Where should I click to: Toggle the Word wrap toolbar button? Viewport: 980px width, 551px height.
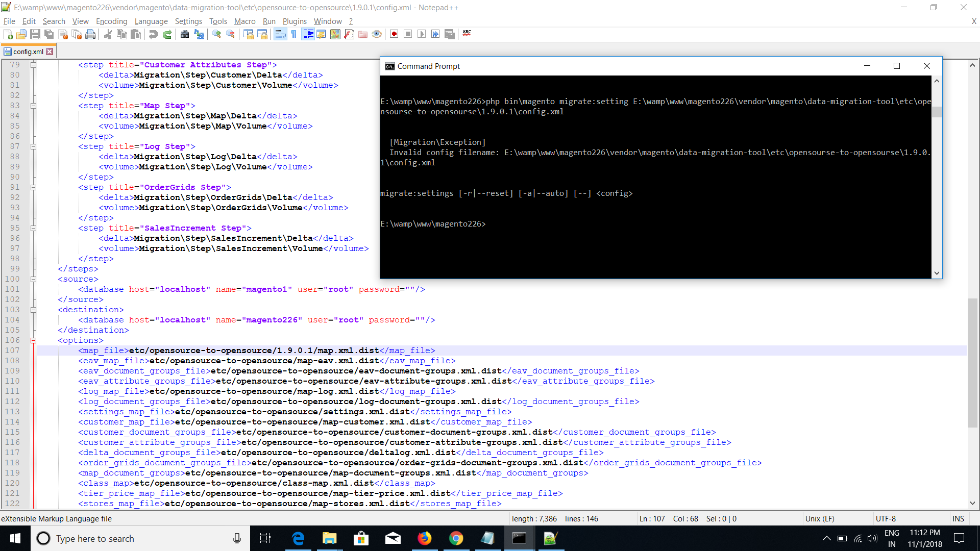[280, 34]
